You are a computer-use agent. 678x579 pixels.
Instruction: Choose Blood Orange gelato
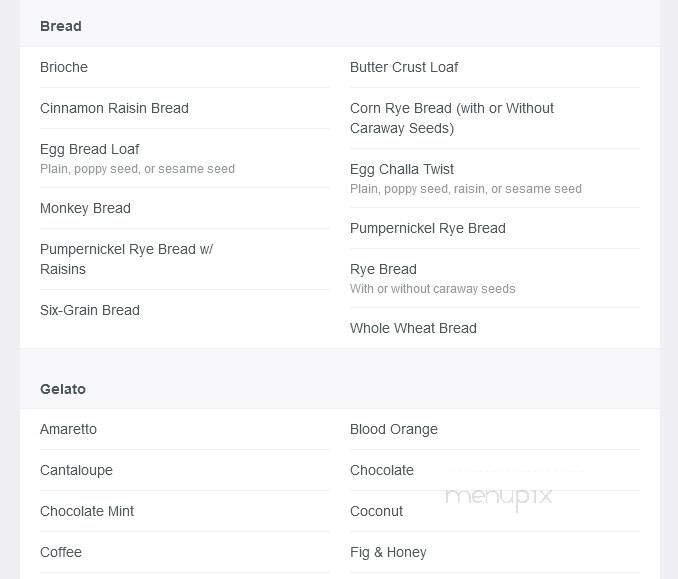pos(394,429)
